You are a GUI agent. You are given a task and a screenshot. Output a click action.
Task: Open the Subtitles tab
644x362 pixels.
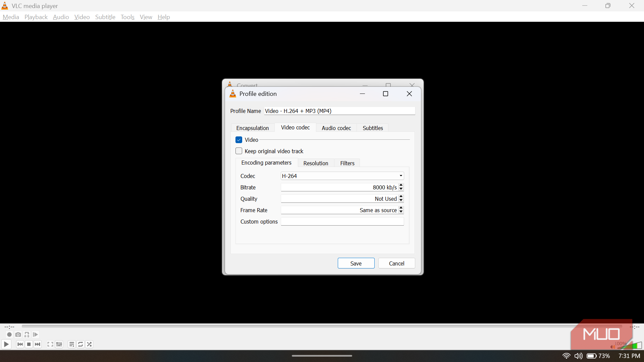tap(373, 128)
